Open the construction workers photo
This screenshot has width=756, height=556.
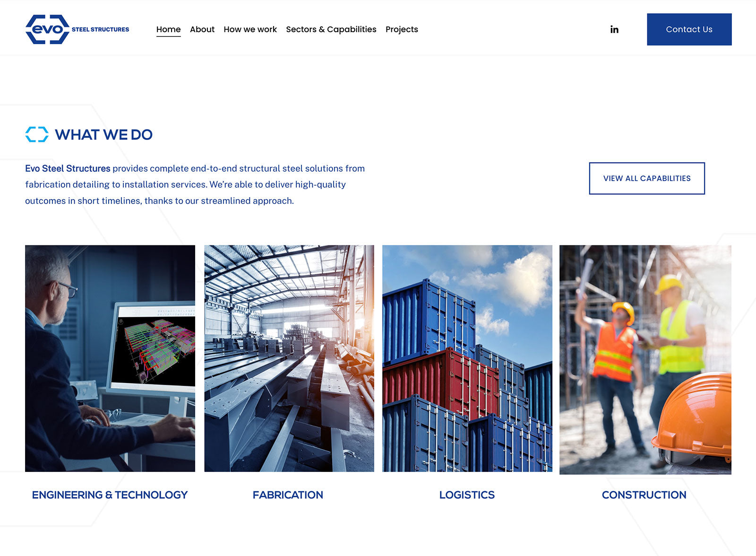pyautogui.click(x=645, y=359)
